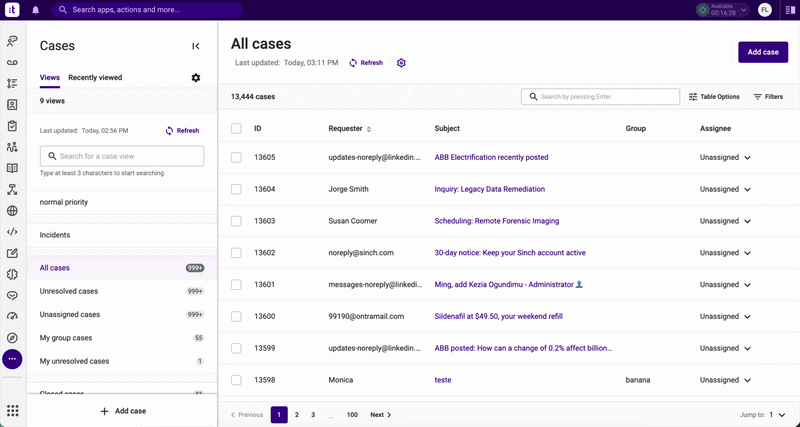Select the normal priority view
The width and height of the screenshot is (800, 427).
click(x=122, y=202)
